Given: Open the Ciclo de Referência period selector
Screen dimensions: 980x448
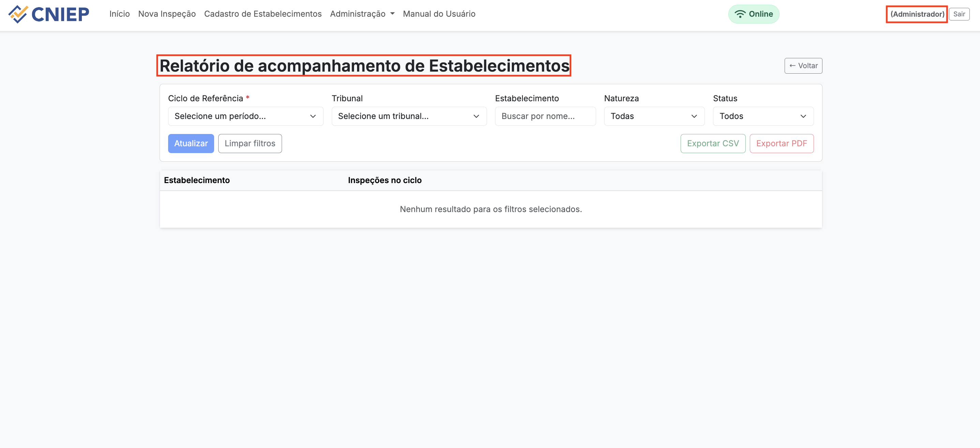Looking at the screenshot, I should pos(246,116).
